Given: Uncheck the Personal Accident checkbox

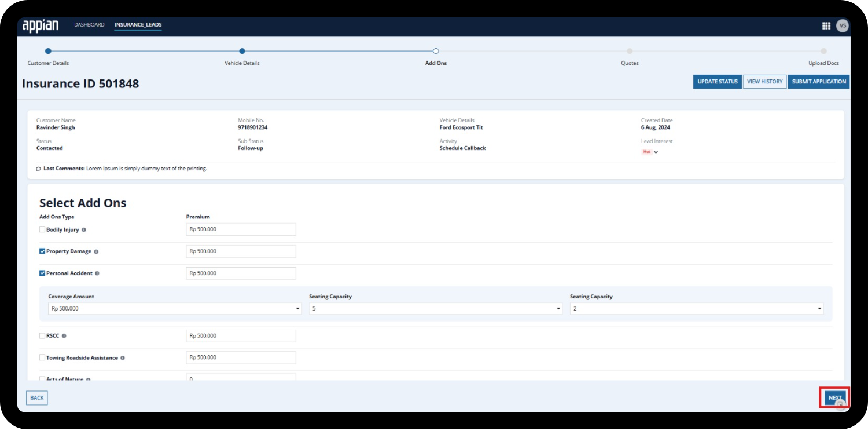Looking at the screenshot, I should click(42, 273).
